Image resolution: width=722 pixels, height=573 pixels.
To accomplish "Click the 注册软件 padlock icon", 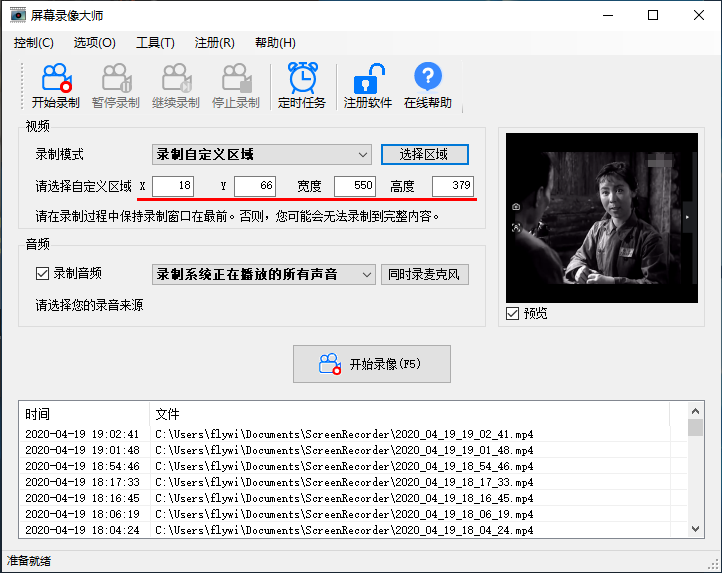I will tap(367, 78).
